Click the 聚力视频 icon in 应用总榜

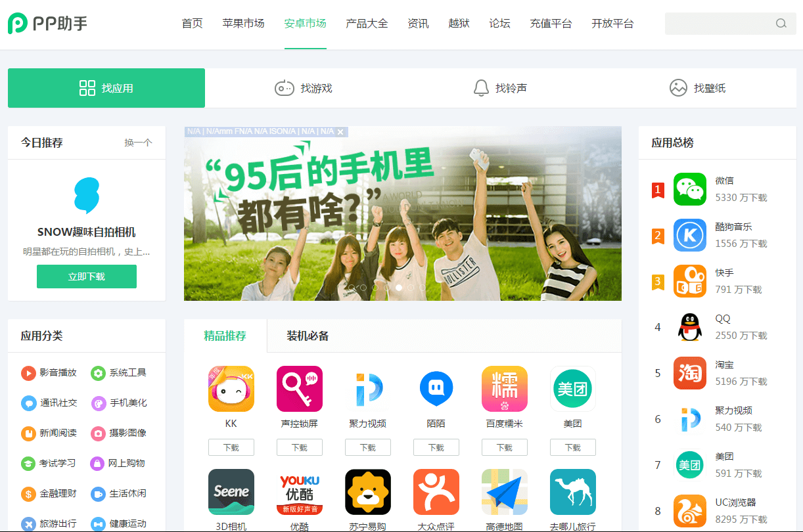690,419
